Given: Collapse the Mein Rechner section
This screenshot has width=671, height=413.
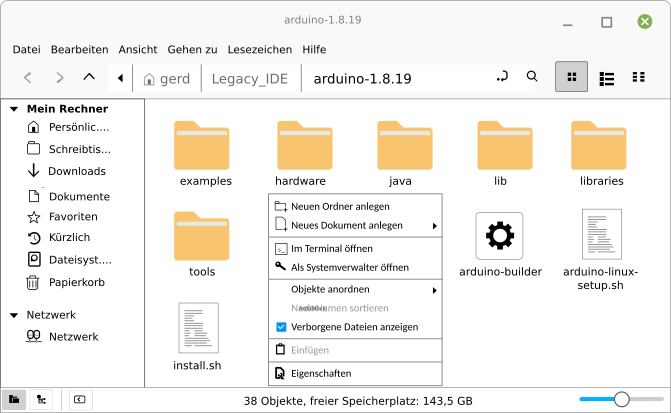Looking at the screenshot, I should (13, 109).
